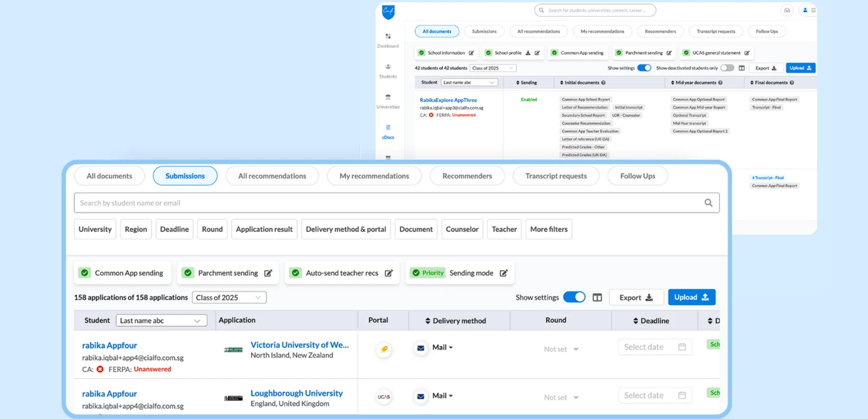Click Deadline filter button
Image resolution: width=868 pixels, height=419 pixels.
174,229
